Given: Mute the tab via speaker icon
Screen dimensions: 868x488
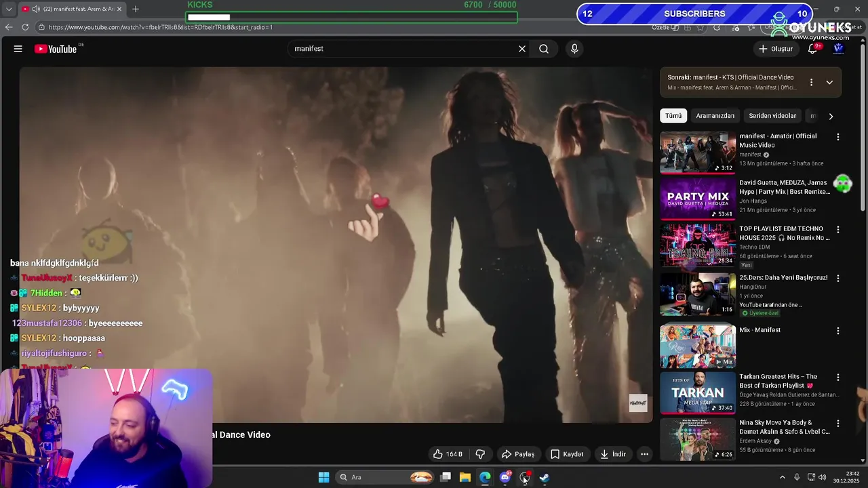Looking at the screenshot, I should [36, 9].
